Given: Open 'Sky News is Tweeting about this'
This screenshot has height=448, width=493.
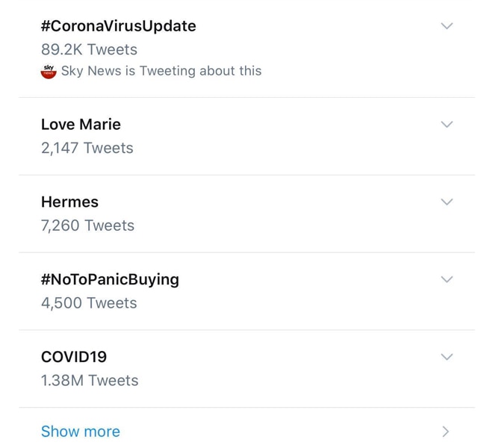Looking at the screenshot, I should pos(161,71).
